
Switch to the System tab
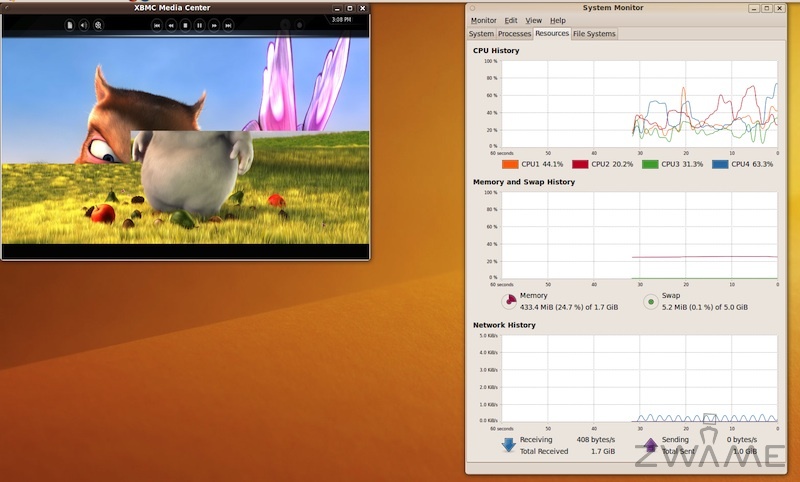[481, 34]
